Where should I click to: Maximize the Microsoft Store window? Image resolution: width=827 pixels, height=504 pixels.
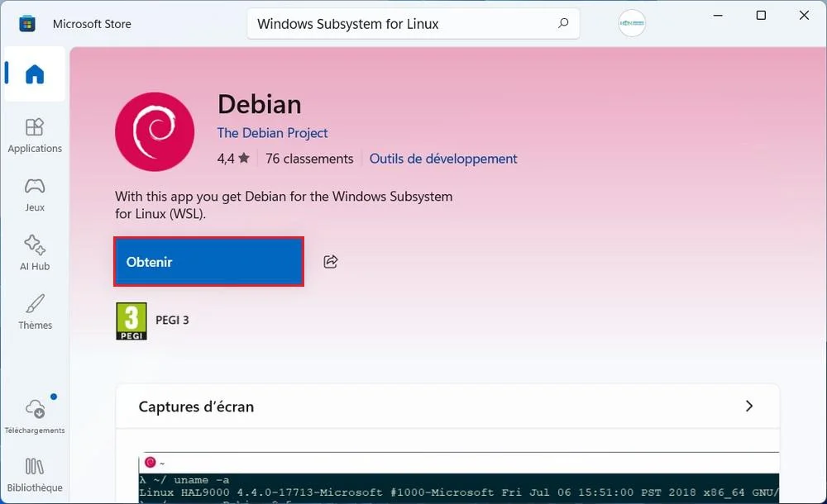tap(761, 16)
